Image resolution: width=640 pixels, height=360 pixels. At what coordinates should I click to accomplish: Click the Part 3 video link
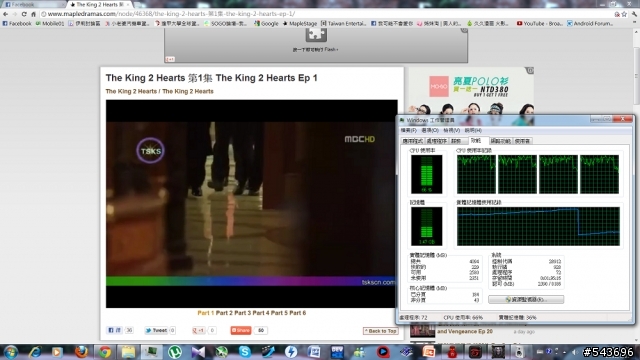pos(242,313)
